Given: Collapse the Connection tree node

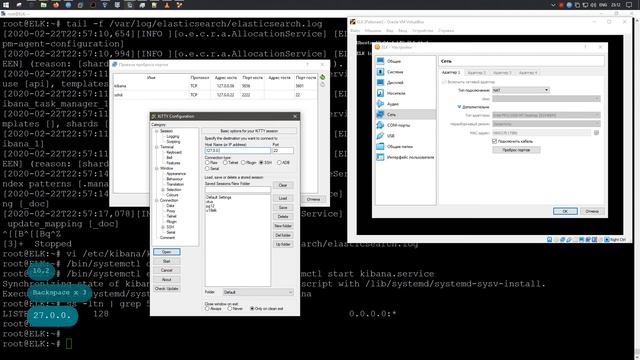Looking at the screenshot, I should pos(156,200).
